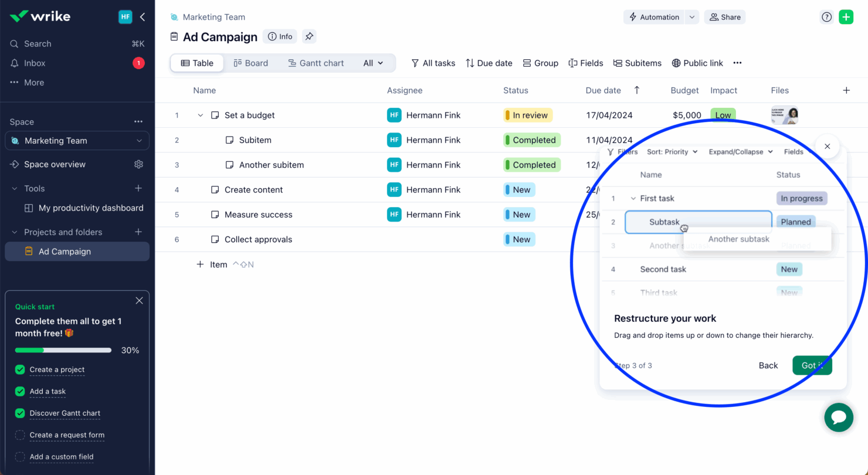Image resolution: width=868 pixels, height=475 pixels.
Task: Change the Create content New status
Action: pos(519,190)
